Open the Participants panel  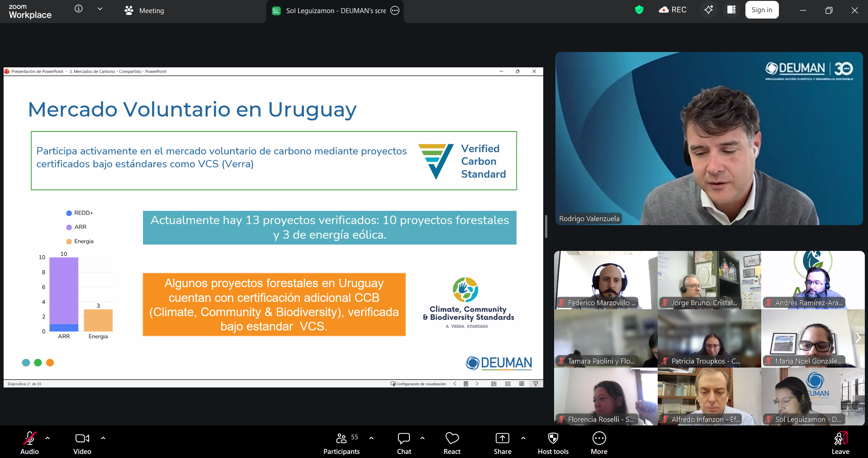[342, 443]
